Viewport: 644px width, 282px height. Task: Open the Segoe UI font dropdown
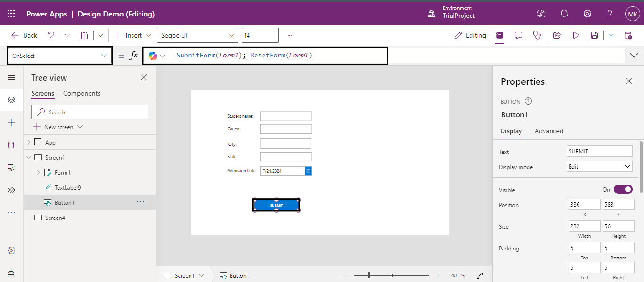pos(198,35)
